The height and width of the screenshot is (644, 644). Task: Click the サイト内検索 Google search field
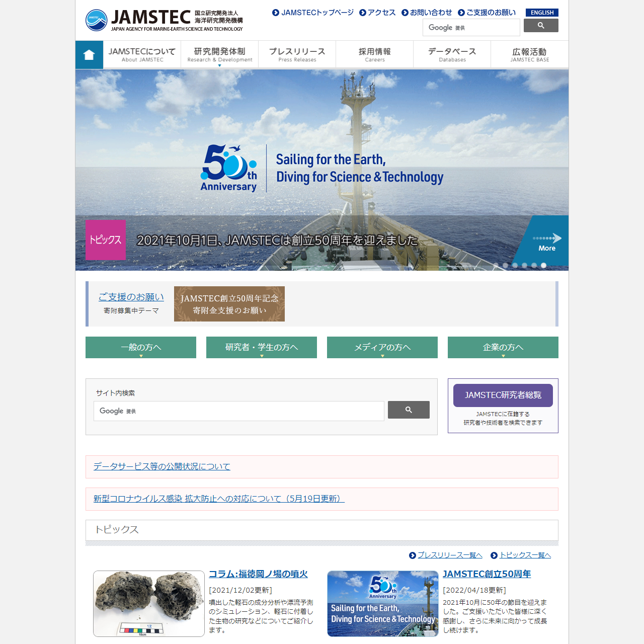pos(239,411)
